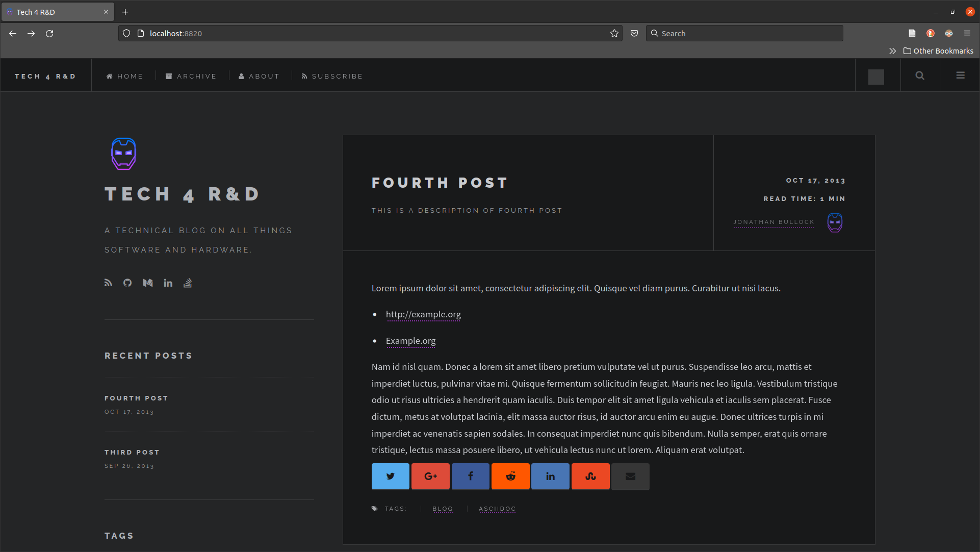
Task: Open a new browser tab
Action: 125,12
